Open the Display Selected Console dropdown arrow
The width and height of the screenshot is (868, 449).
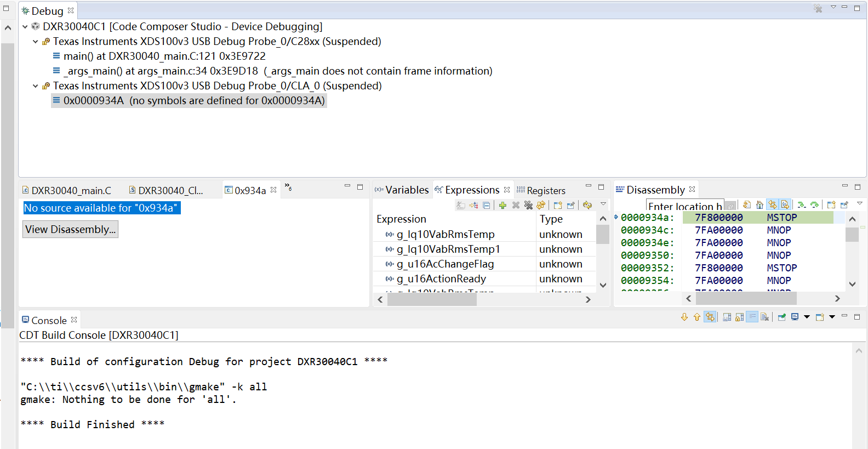[x=807, y=317]
